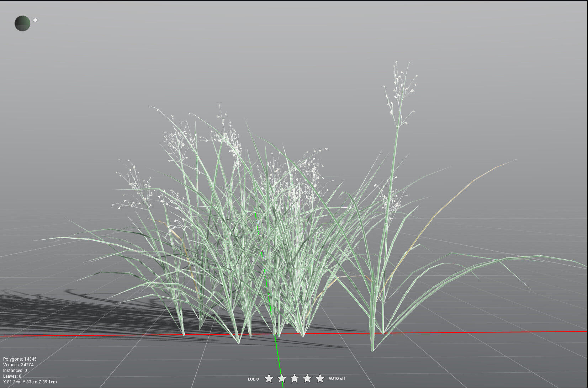This screenshot has height=388, width=588.
Task: Click the Leaves: 0 readout
Action: (12, 376)
